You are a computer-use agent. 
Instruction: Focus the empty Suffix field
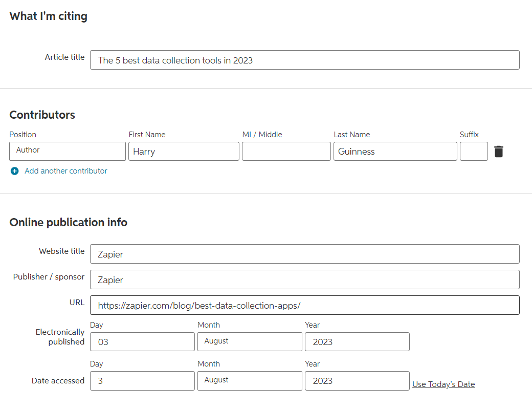coord(474,152)
